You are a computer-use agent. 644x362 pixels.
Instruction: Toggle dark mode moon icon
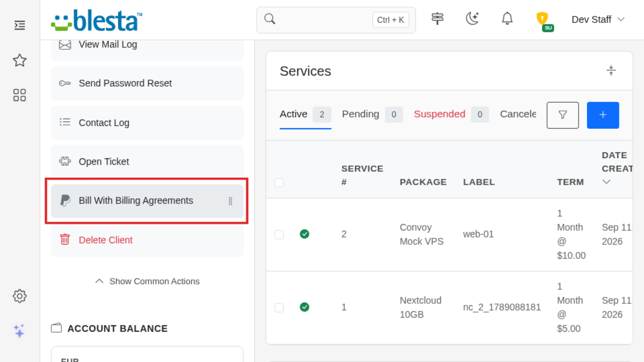[472, 18]
